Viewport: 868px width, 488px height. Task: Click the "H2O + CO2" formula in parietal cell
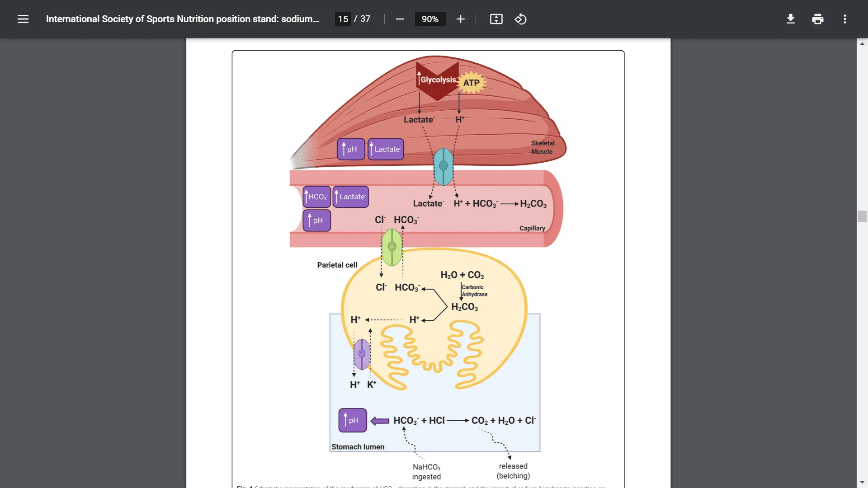(x=462, y=275)
